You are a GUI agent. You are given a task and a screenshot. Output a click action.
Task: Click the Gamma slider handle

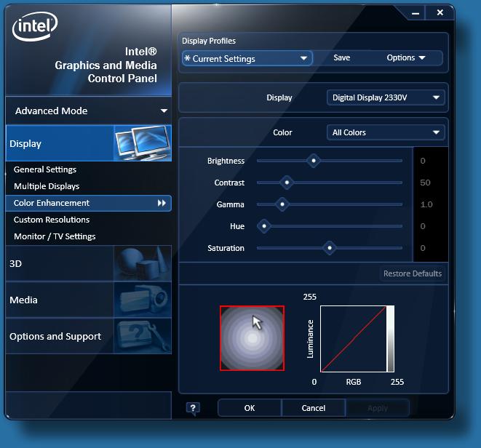click(282, 204)
